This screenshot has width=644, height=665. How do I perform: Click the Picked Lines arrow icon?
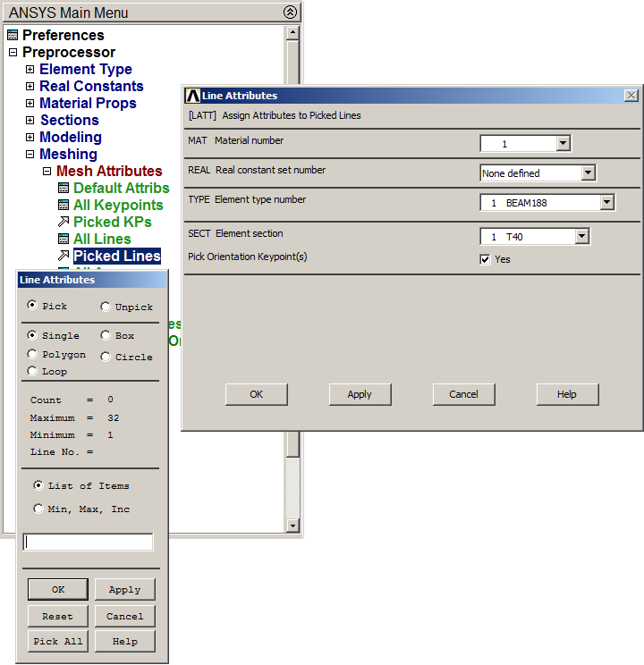click(x=64, y=257)
